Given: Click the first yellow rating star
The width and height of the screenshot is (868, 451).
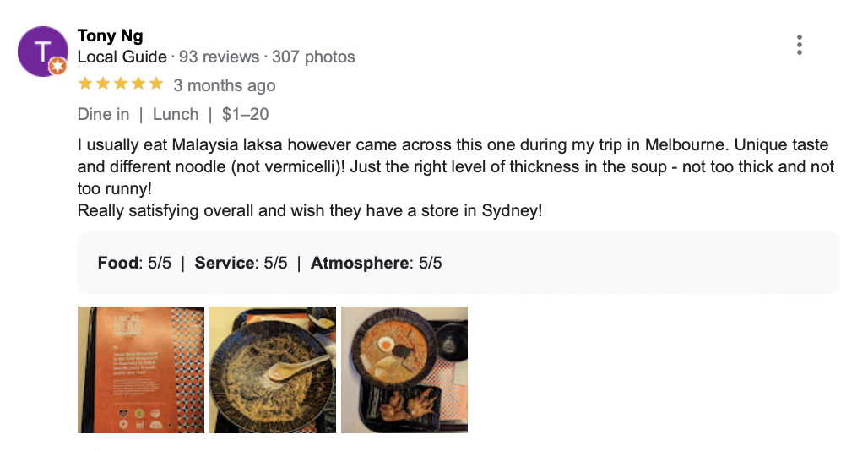Looking at the screenshot, I should click(84, 84).
